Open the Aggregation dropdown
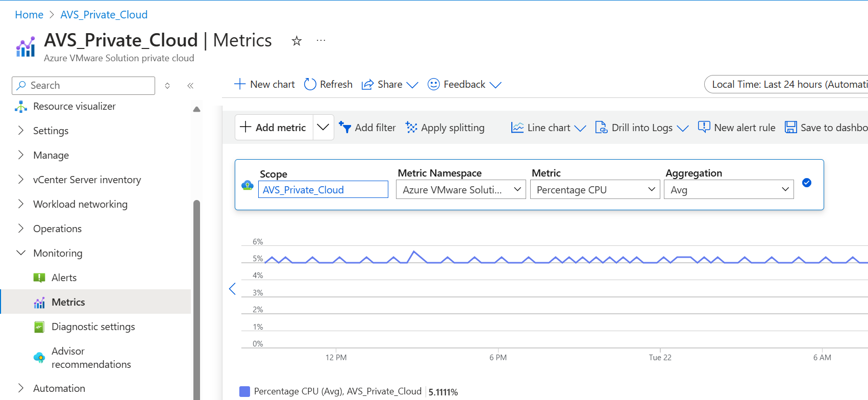This screenshot has width=868, height=400. [728, 190]
